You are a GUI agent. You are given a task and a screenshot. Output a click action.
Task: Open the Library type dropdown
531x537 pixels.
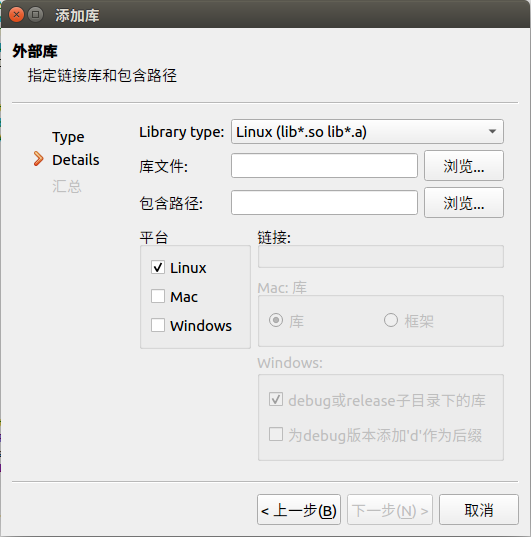[367, 132]
